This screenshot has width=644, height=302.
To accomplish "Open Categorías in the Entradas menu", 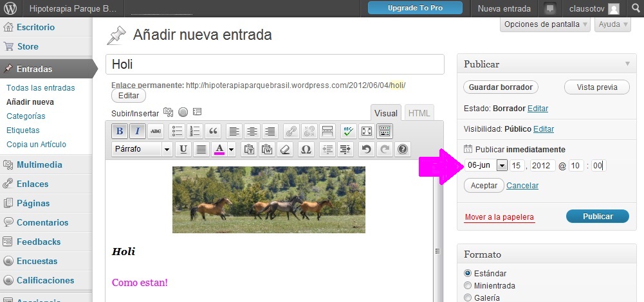I will click(26, 116).
